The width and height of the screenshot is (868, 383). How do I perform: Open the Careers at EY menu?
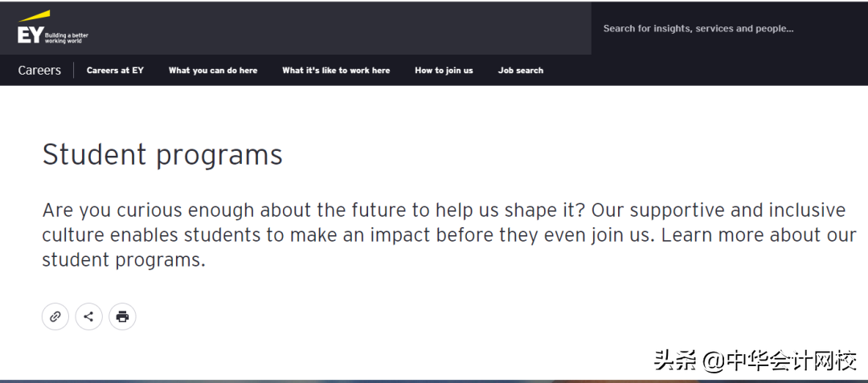[x=115, y=71]
